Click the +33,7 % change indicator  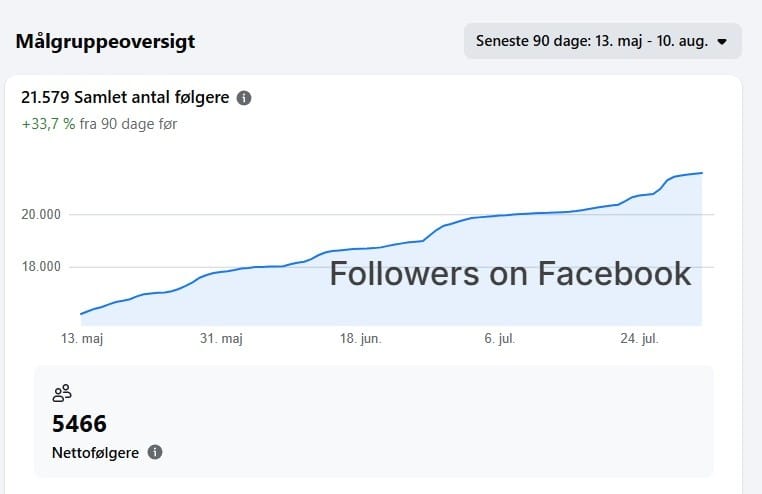[x=48, y=124]
